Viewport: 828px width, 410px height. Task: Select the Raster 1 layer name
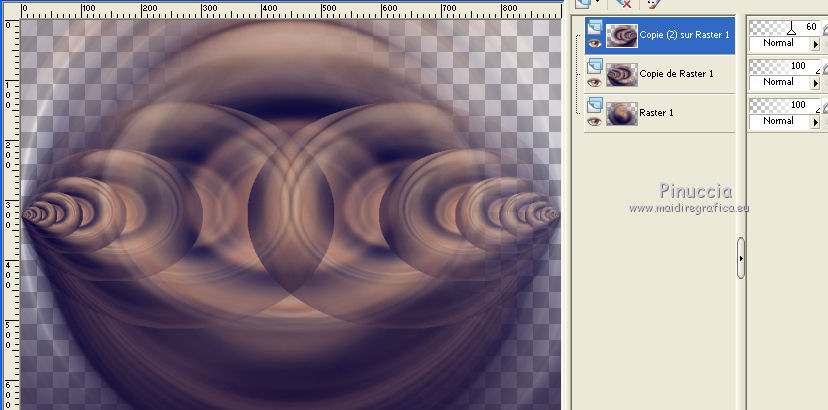coord(656,113)
